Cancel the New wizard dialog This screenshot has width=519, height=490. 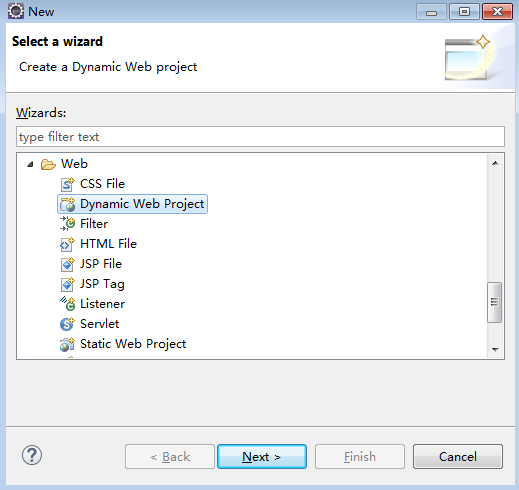458,457
